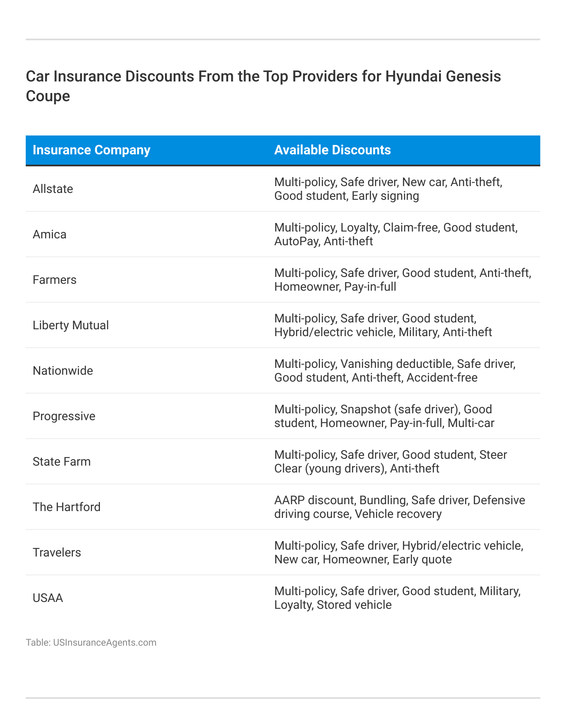Viewport: 566px width, 728px height.
Task: Click Allstate's discounts listing Early signing
Action: (388, 189)
